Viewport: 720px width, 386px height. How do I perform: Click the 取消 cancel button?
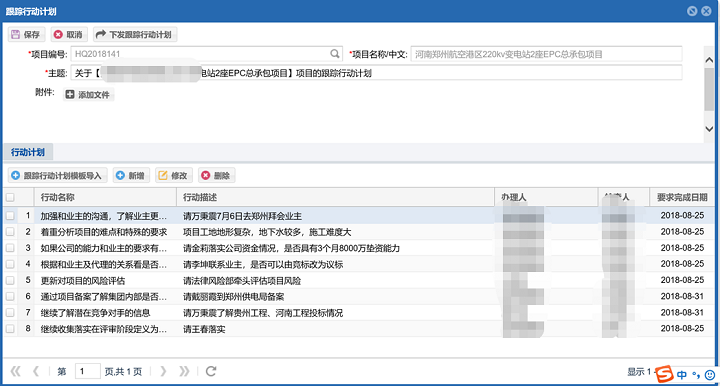point(68,34)
